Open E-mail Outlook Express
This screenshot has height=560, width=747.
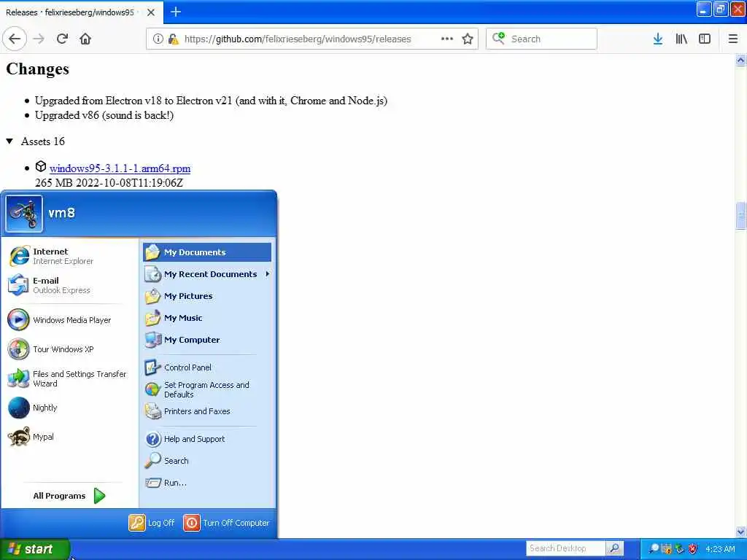(69, 285)
